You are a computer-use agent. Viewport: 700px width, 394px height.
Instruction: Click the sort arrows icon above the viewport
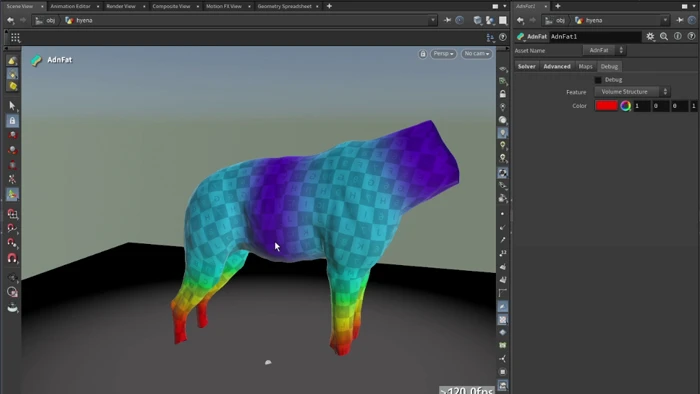pyautogui.click(x=490, y=37)
